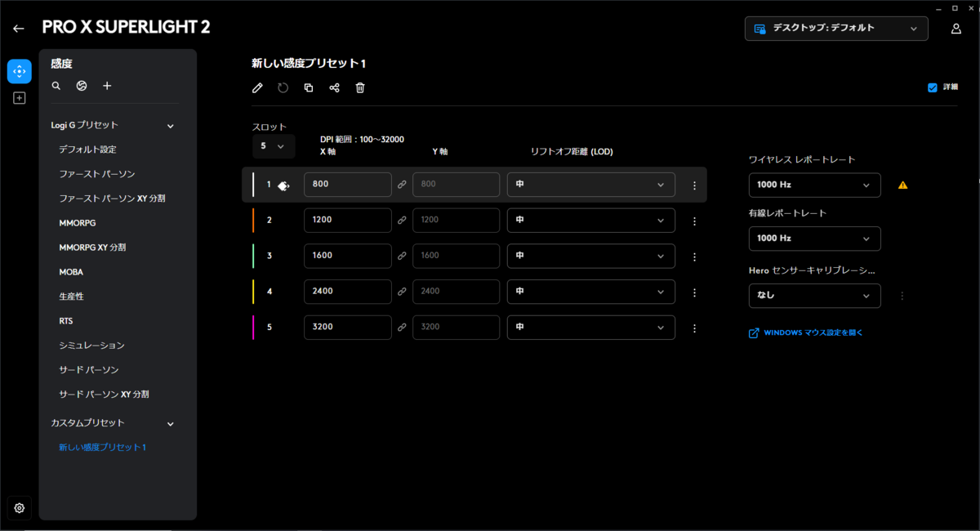Open the スロット count dropdown showing 5
This screenshot has width=980, height=531.
tap(274, 146)
